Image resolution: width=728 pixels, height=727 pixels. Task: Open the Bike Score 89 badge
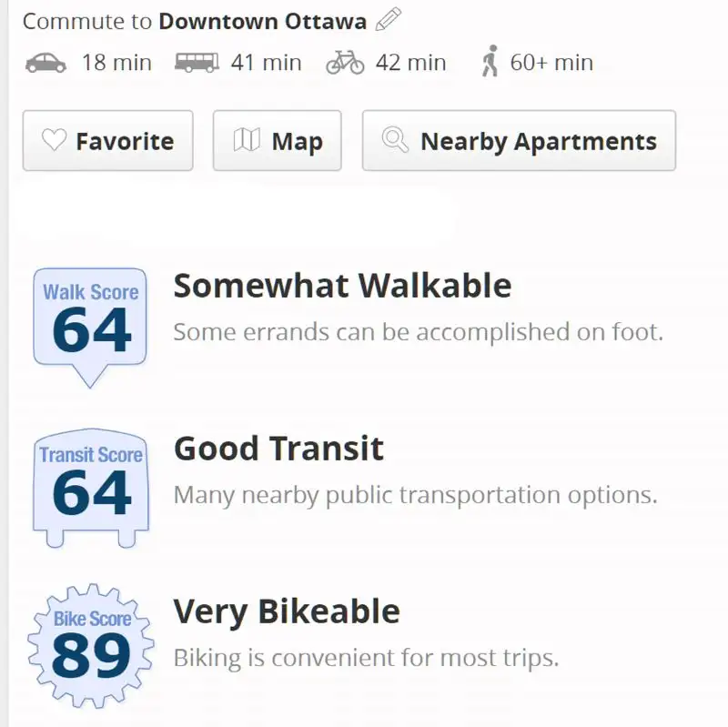(x=90, y=644)
